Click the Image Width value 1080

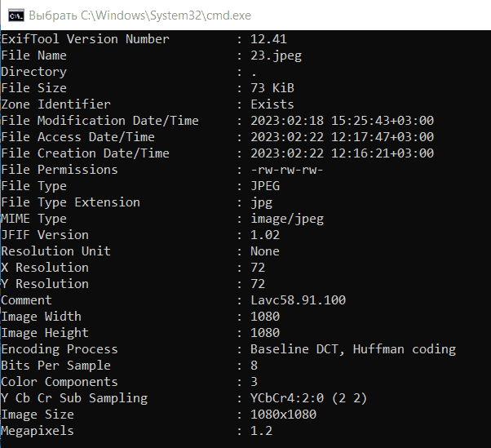(x=265, y=317)
